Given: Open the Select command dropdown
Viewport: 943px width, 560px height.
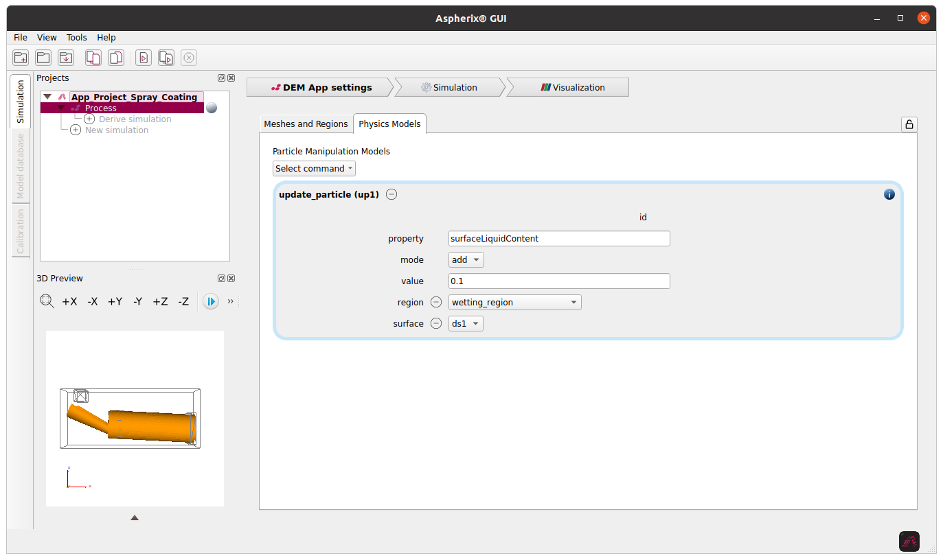Looking at the screenshot, I should click(x=314, y=169).
